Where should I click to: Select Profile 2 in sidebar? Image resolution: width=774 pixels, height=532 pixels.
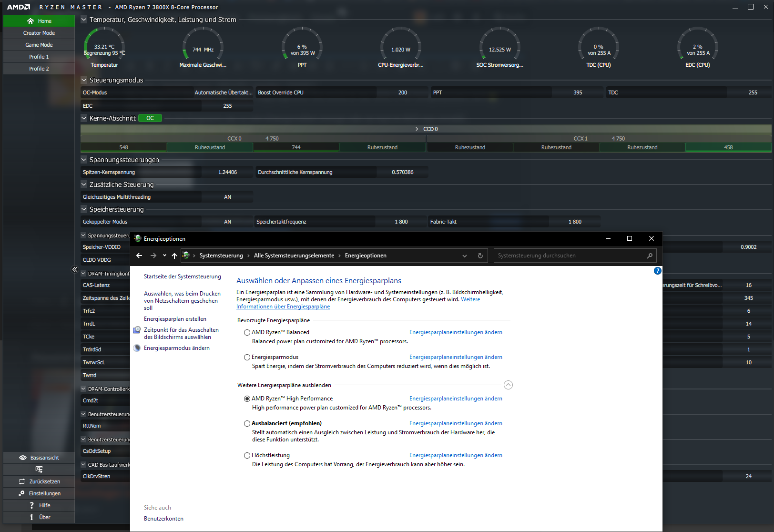[x=39, y=69]
